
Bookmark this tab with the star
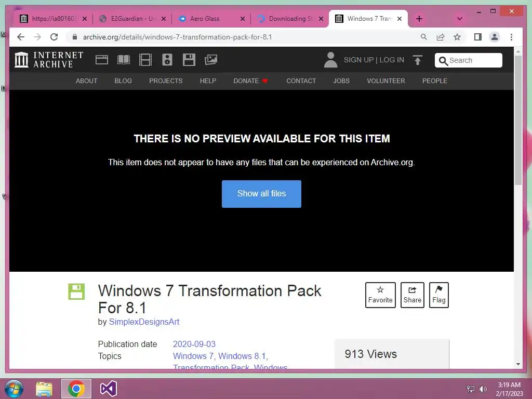(457, 37)
